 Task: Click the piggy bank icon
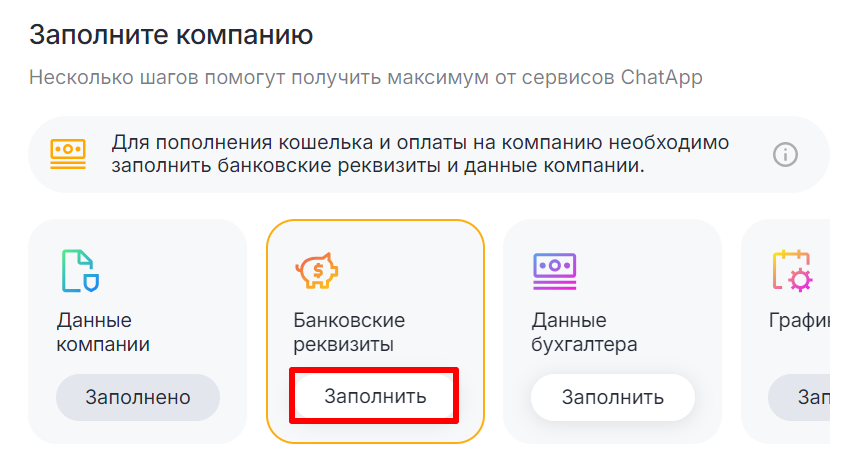pyautogui.click(x=317, y=269)
